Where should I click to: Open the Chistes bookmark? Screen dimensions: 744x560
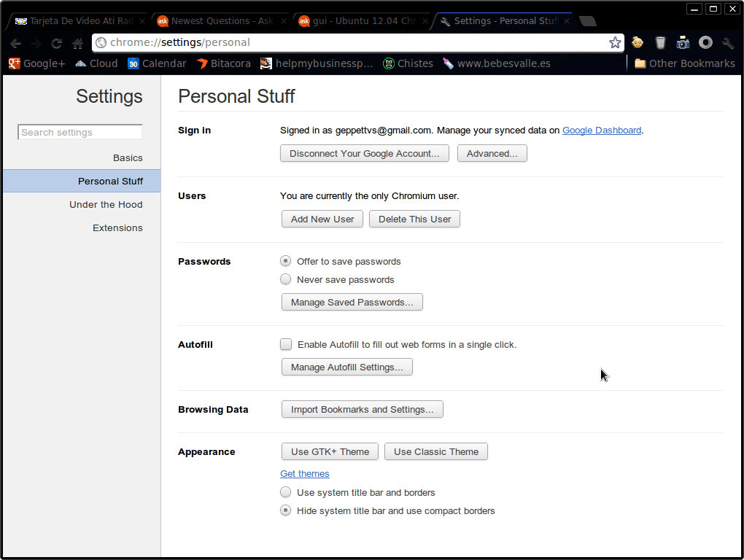click(x=408, y=63)
